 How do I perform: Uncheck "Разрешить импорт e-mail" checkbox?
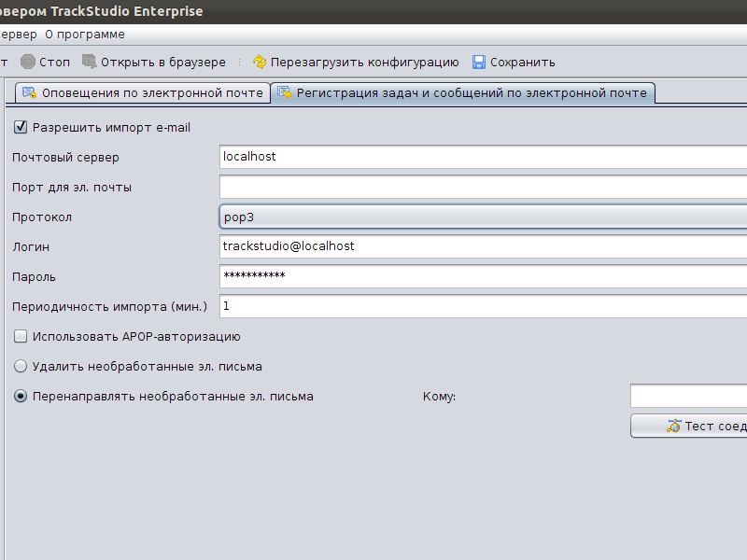pyautogui.click(x=21, y=127)
